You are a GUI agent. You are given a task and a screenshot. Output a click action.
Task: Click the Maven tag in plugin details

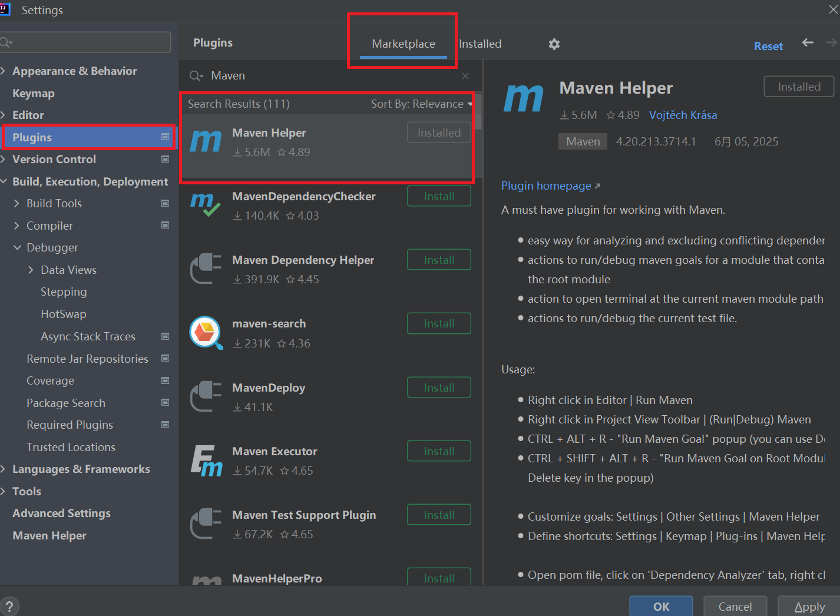click(x=583, y=141)
